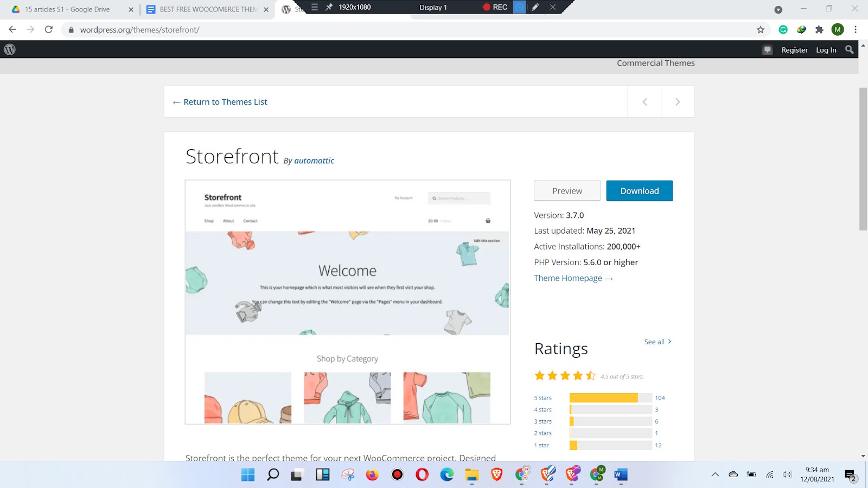Viewport: 868px width, 488px height.
Task: Close the screen recorder toolbar
Action: tap(552, 7)
